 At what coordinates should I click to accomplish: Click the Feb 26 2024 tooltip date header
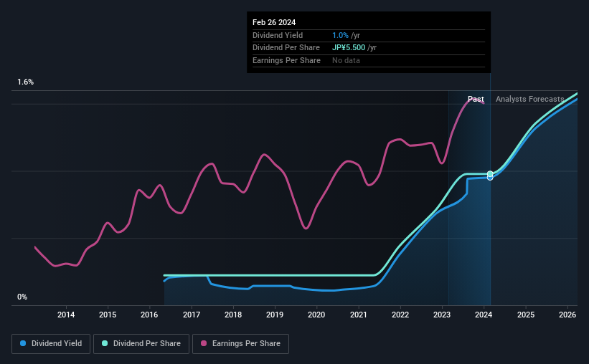[x=274, y=22]
